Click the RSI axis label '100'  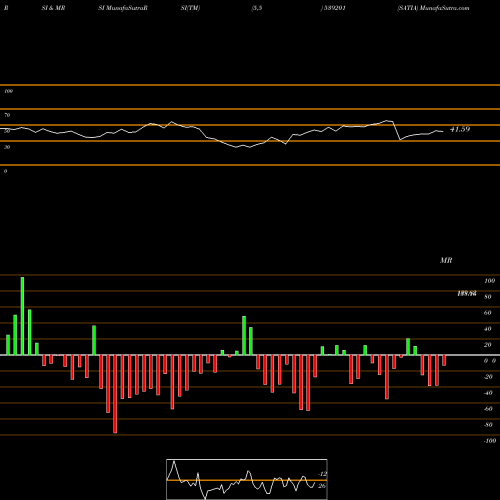8,91
